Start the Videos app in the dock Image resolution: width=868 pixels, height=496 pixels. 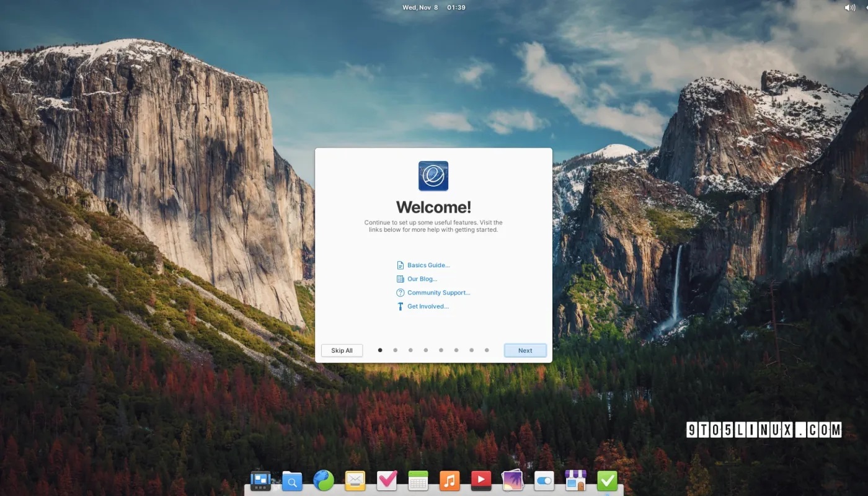480,480
